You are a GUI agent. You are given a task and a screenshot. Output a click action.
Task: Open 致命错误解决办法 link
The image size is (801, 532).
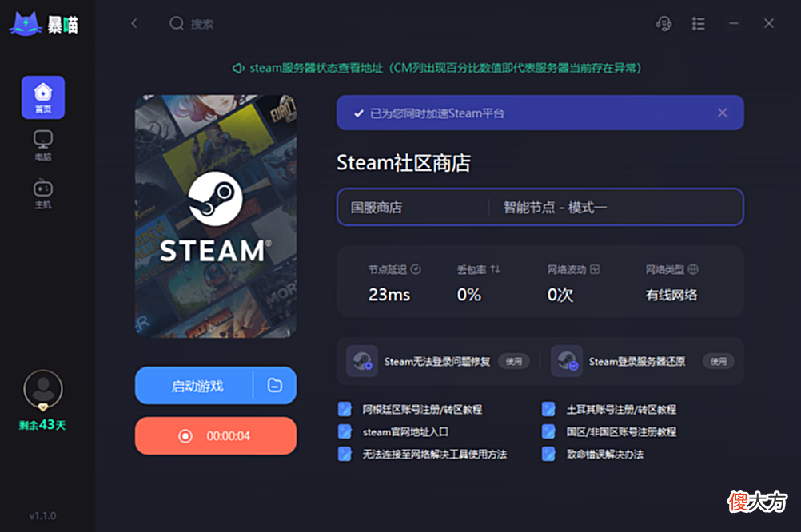[x=605, y=455]
